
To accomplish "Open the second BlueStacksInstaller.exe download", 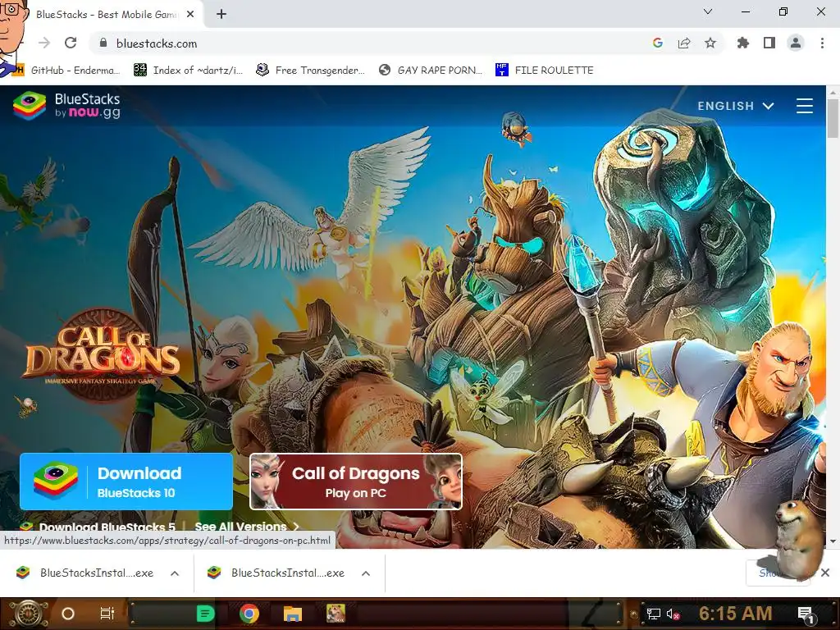I will coord(277,573).
